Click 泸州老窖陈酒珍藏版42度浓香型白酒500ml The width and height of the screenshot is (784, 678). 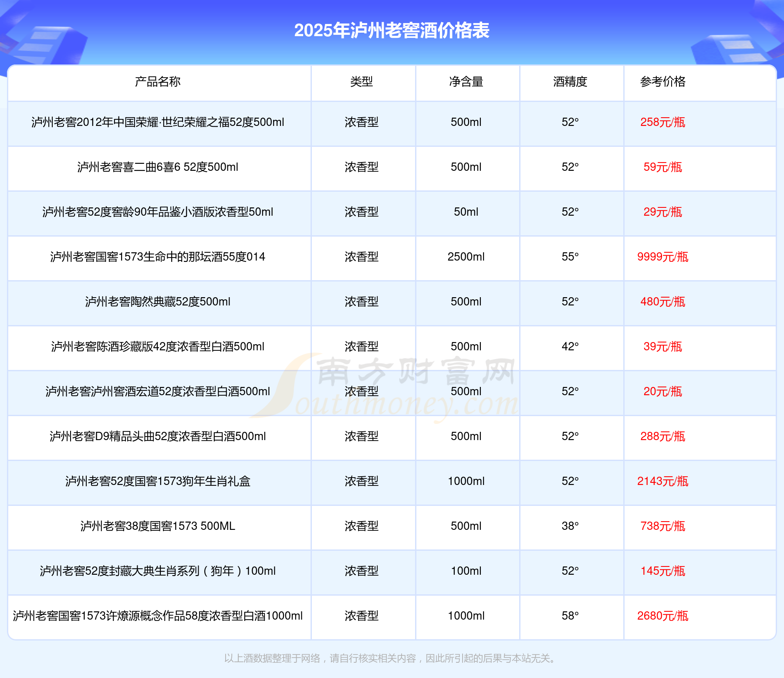pos(158,346)
